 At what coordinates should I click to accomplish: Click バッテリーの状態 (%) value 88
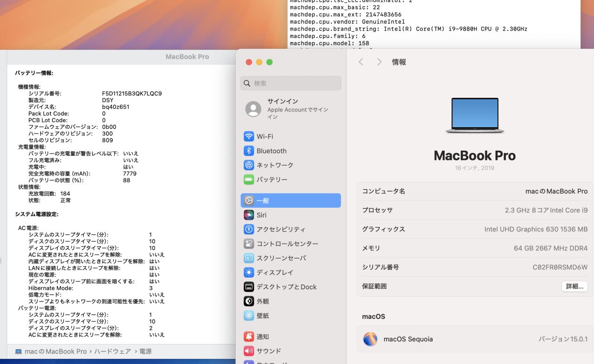click(127, 180)
